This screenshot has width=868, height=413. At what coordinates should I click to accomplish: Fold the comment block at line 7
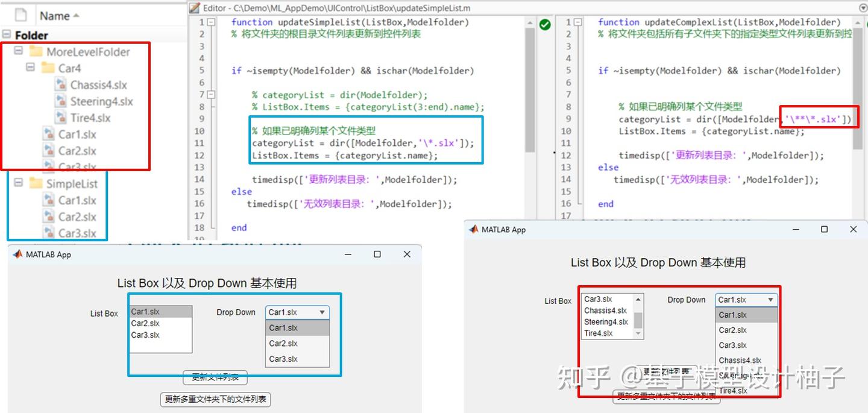(211, 95)
